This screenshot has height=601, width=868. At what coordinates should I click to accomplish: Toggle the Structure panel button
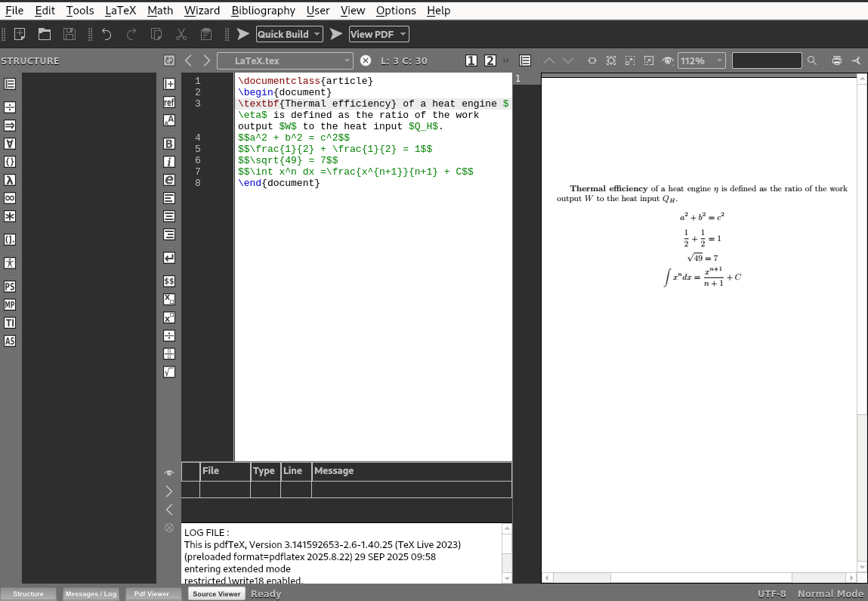coord(28,593)
